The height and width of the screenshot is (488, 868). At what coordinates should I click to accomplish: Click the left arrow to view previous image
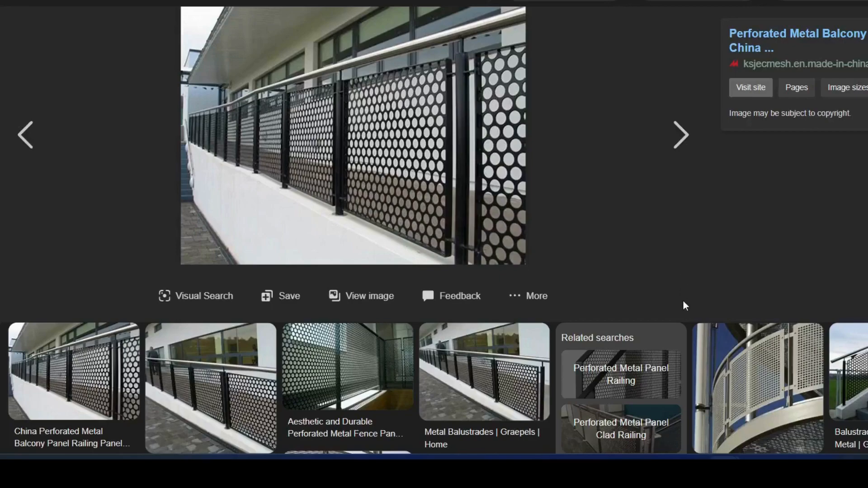click(x=25, y=134)
